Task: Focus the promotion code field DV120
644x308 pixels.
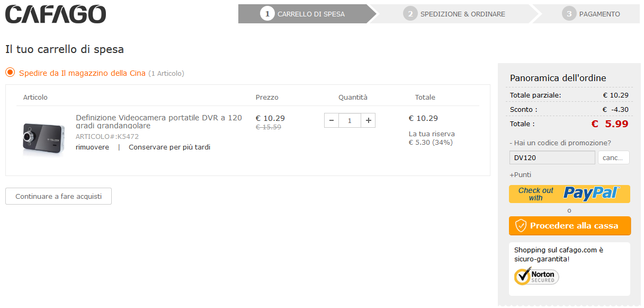Action: point(552,157)
